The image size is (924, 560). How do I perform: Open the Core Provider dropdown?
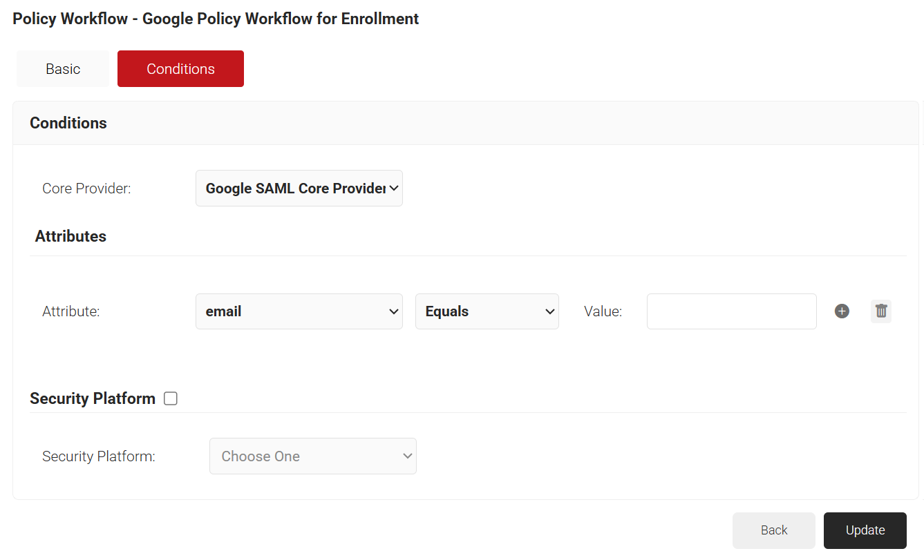click(299, 189)
